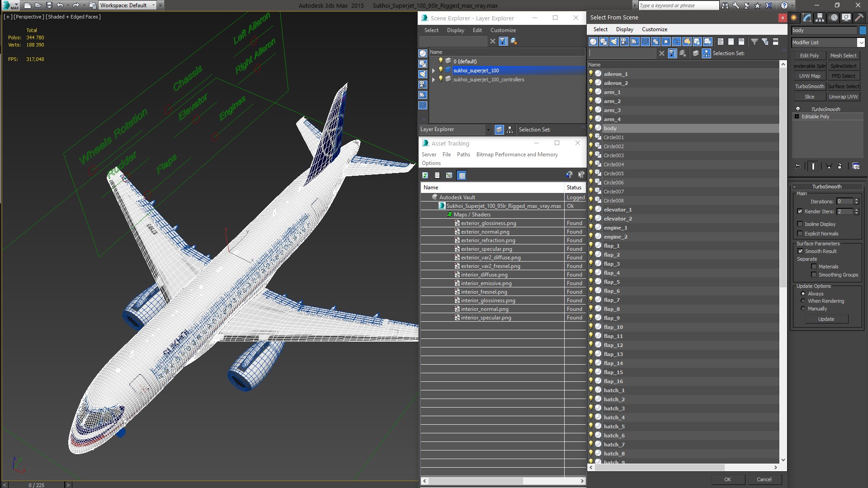Toggle TurboSmooth modifier lightbulb visibility

coord(798,109)
